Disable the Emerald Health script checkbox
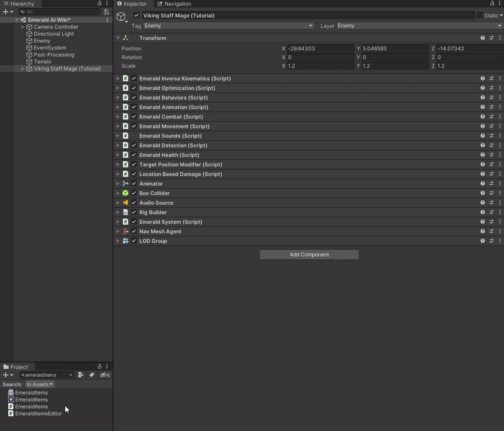 (134, 155)
